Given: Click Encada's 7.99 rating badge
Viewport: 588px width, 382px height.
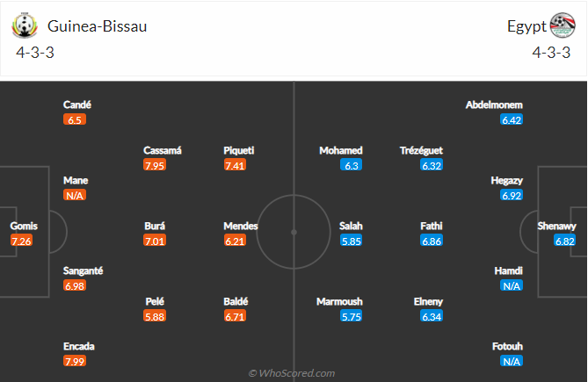Looking at the screenshot, I should click(75, 362).
